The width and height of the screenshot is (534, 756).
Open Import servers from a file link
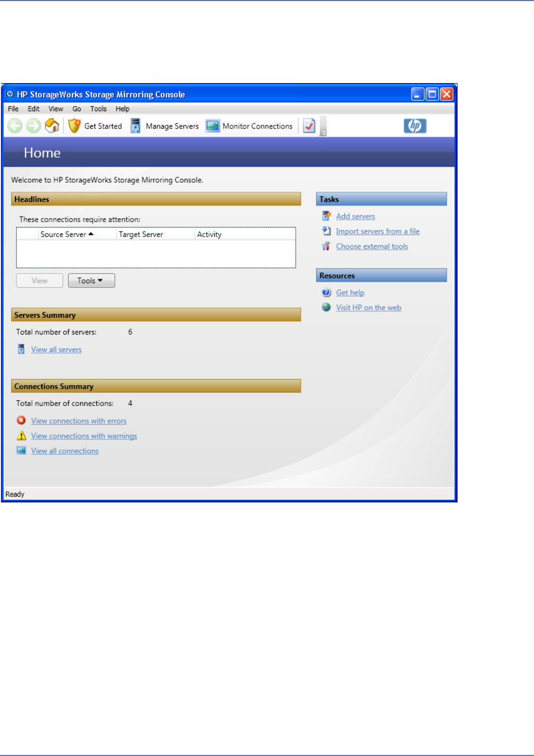(x=378, y=231)
